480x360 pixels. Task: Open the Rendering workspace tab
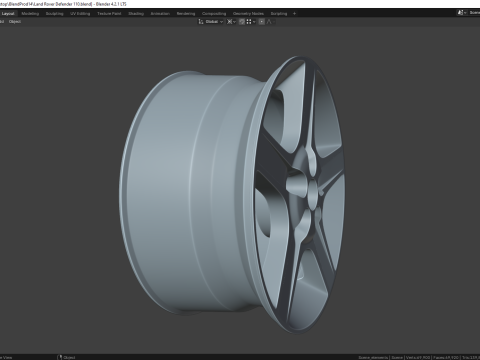(x=186, y=14)
